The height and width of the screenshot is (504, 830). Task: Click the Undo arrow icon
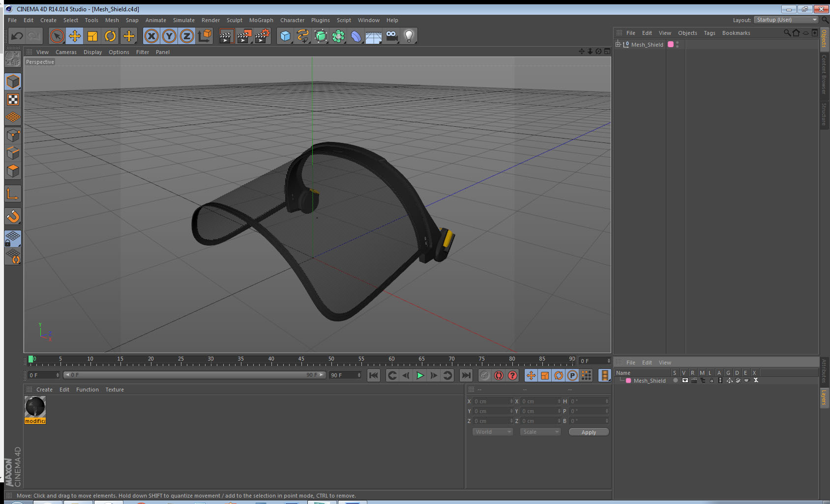[x=17, y=36]
